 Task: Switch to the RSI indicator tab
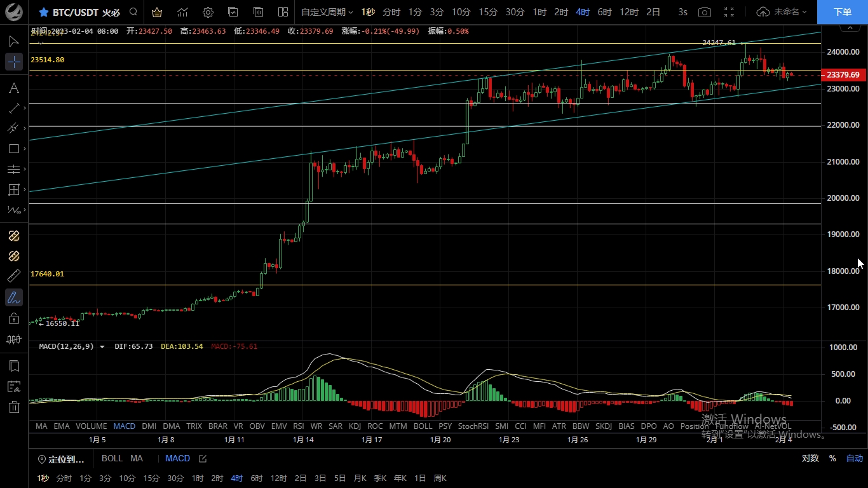[x=298, y=426]
